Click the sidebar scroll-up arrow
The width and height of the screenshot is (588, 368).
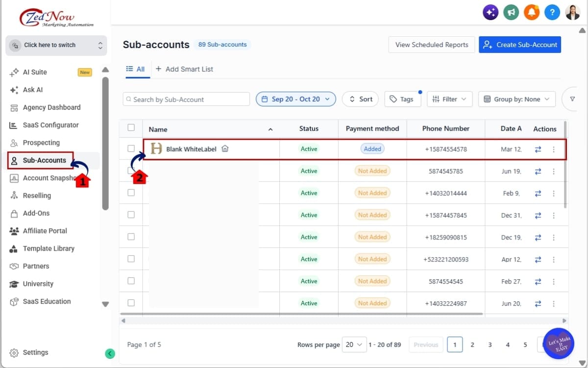[105, 70]
